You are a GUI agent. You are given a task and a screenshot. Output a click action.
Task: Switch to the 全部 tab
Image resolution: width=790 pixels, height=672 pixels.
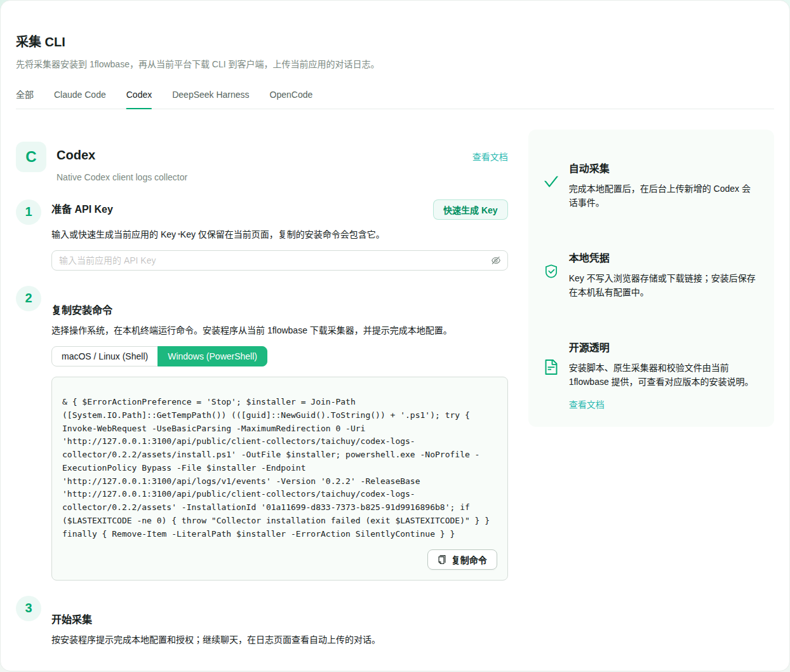coord(25,95)
